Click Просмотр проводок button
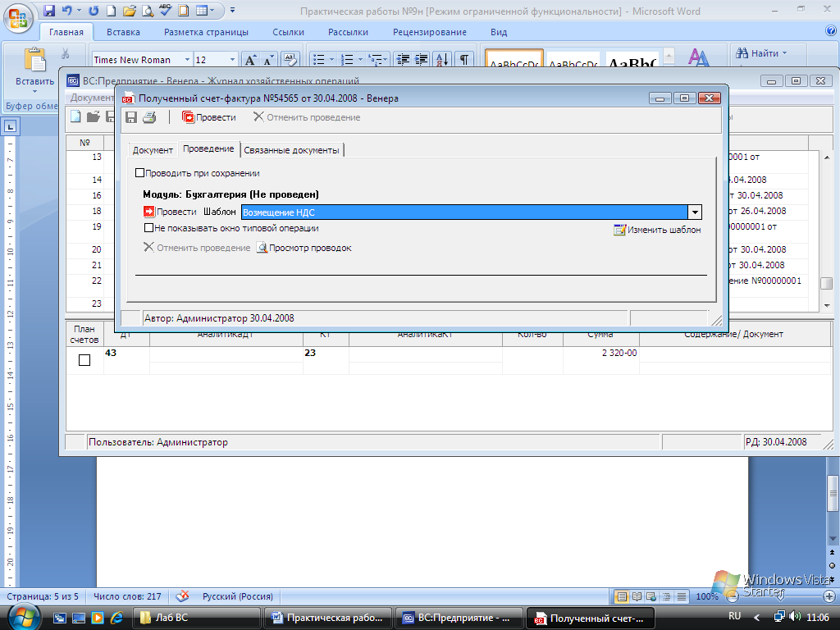Screen dimensions: 840x630 304,248
